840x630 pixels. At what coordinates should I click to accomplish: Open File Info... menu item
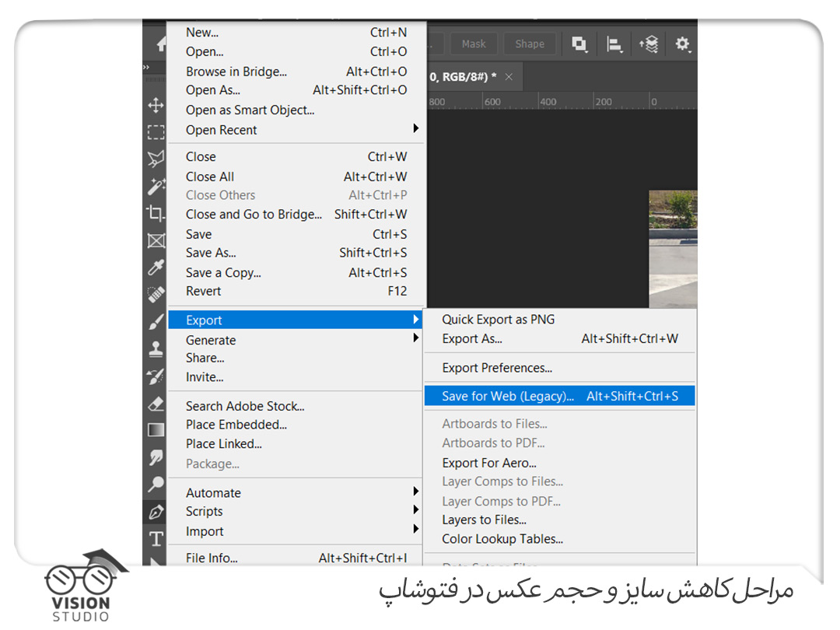point(296,558)
